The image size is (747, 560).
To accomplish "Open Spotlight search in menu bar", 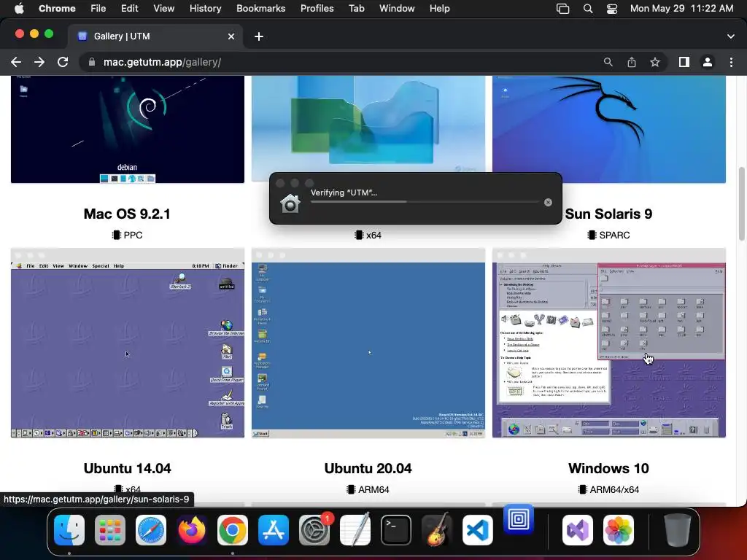I will pos(588,9).
